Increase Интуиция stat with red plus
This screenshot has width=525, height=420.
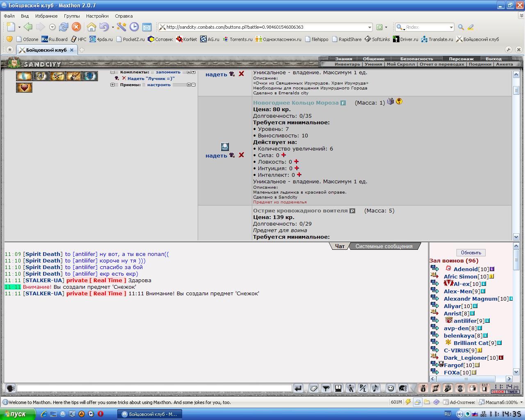click(297, 168)
